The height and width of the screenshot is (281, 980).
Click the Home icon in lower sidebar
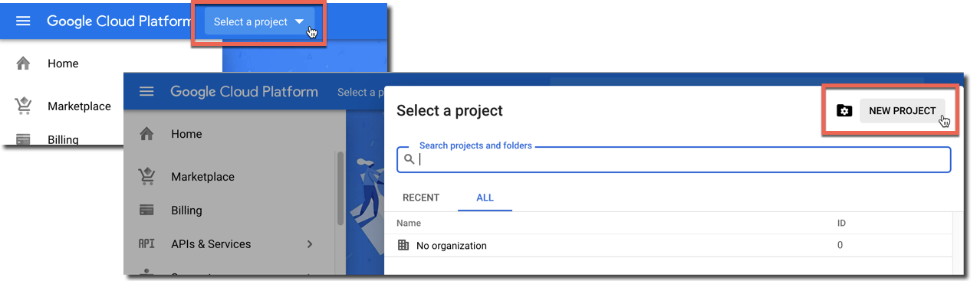[146, 134]
